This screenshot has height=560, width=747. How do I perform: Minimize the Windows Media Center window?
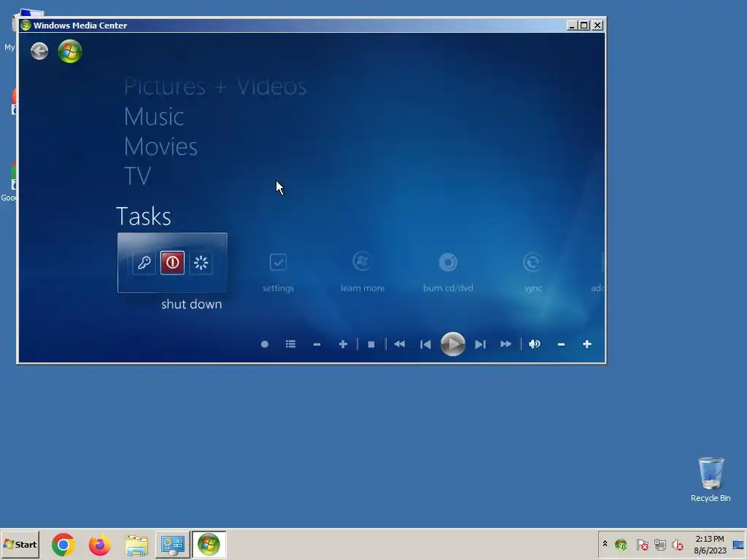coord(572,26)
